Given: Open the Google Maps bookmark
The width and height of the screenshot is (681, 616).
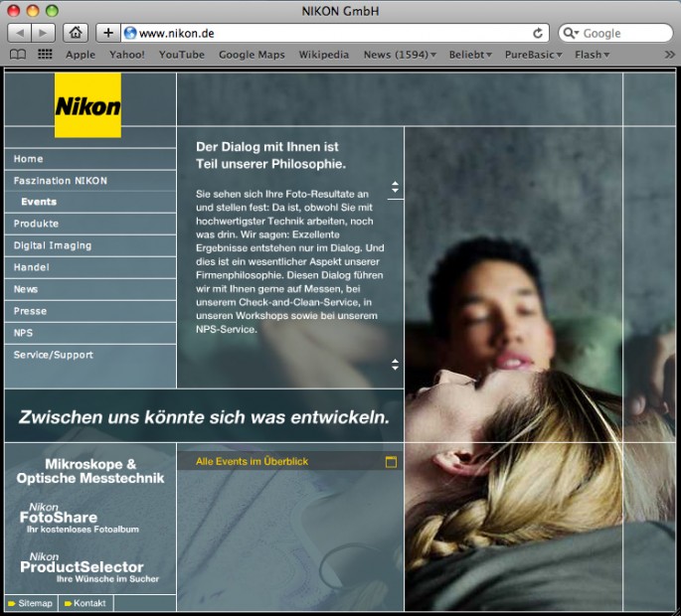Looking at the screenshot, I should click(252, 55).
